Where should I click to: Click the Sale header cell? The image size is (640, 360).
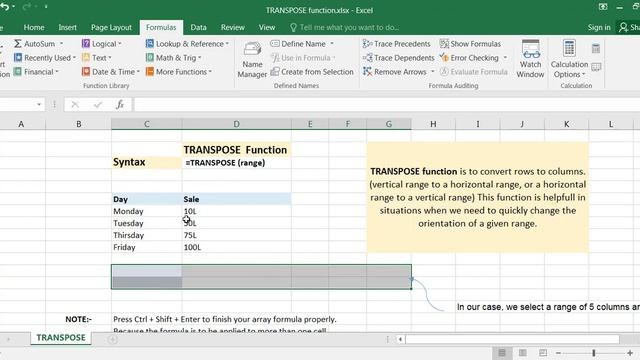click(x=236, y=199)
